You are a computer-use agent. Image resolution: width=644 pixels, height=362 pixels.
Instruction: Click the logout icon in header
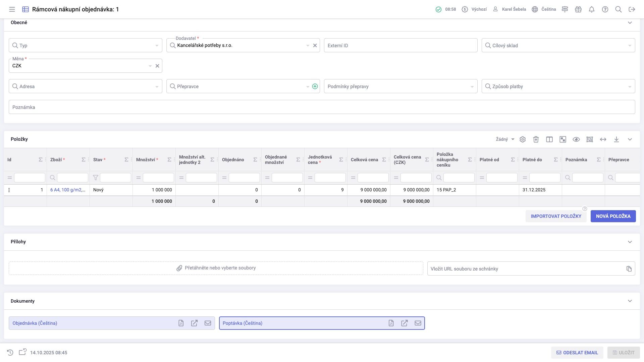pos(632,9)
